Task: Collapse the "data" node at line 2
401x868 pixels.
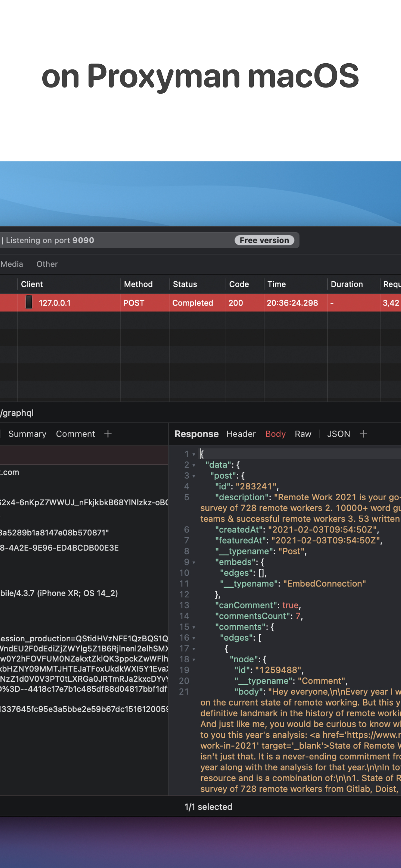Action: 194,465
